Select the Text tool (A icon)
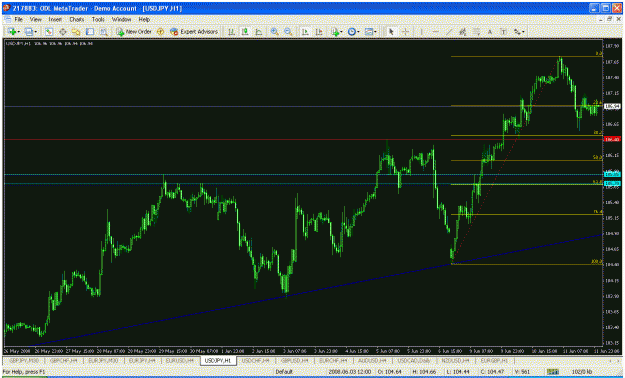The width and height of the screenshot is (625, 378). point(490,32)
